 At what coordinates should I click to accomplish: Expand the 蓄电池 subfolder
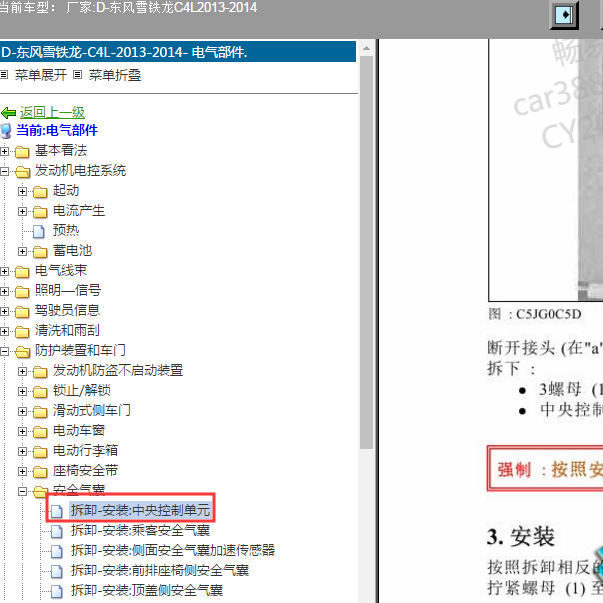[22, 252]
